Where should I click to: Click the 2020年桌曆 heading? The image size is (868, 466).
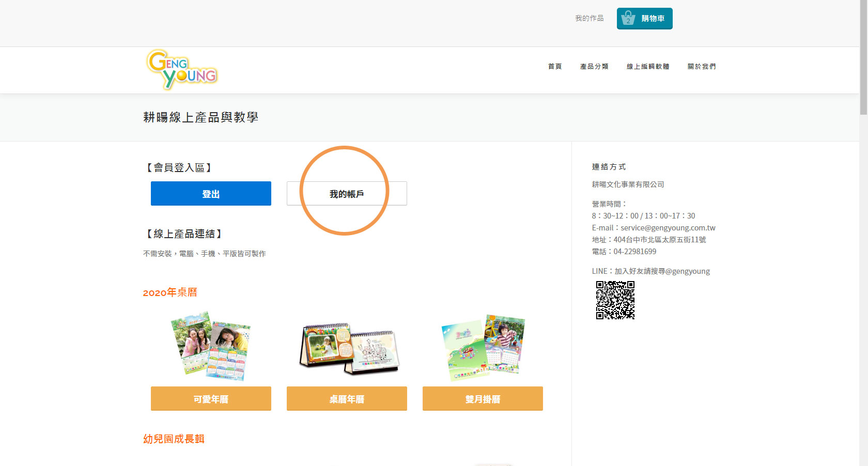170,292
